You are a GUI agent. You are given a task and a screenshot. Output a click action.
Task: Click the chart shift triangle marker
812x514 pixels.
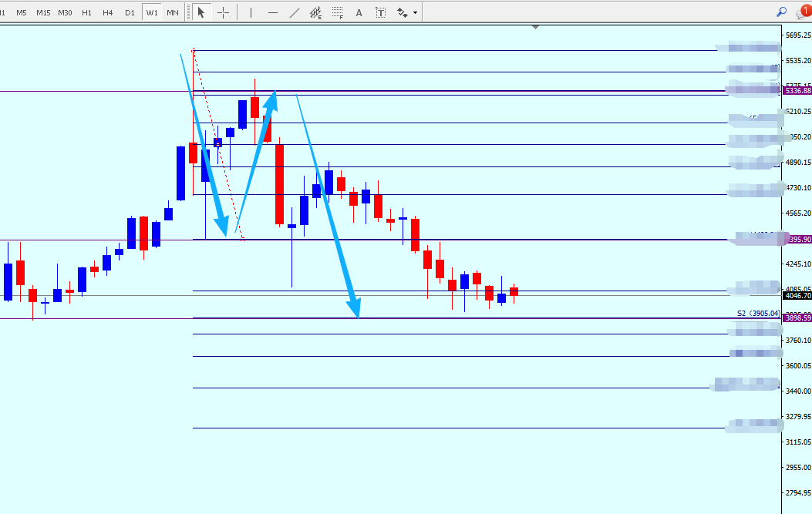tap(535, 27)
